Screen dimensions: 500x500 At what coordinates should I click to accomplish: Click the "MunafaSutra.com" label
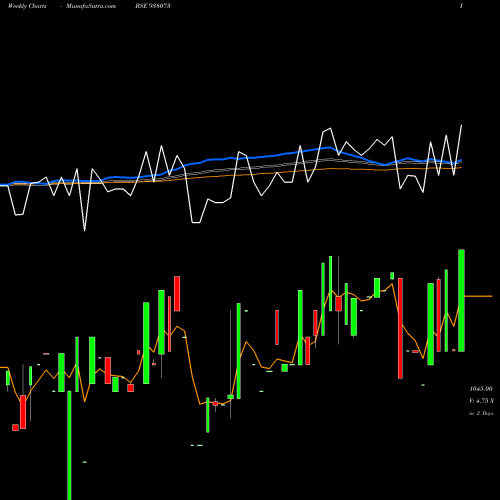tap(91, 6)
